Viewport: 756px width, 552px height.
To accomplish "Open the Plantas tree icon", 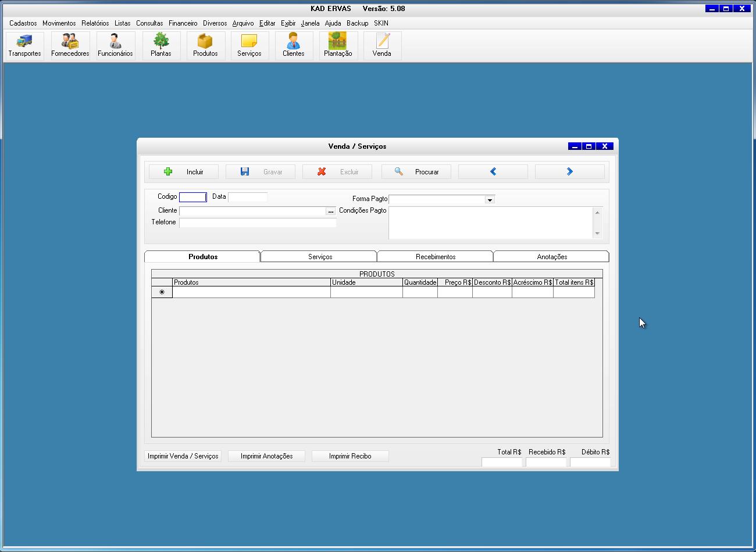I will (161, 45).
